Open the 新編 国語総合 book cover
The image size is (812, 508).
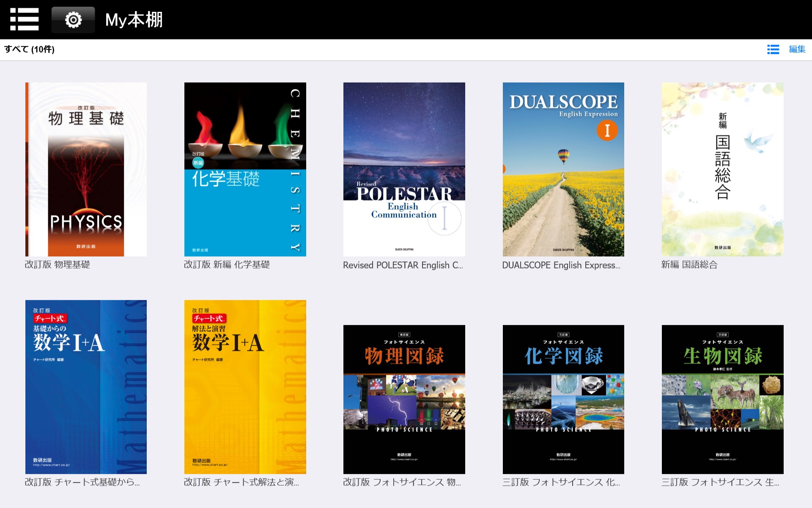point(722,169)
